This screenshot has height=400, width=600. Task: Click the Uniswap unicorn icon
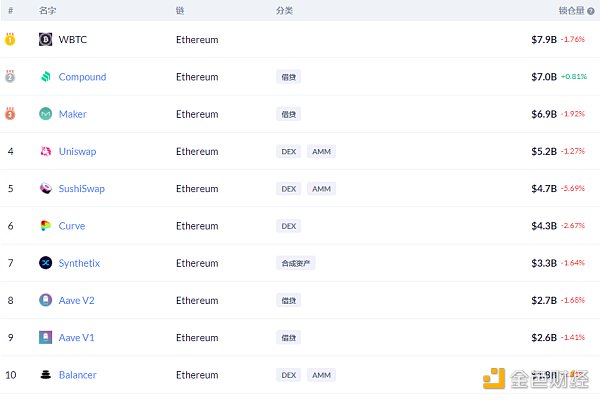pos(45,152)
